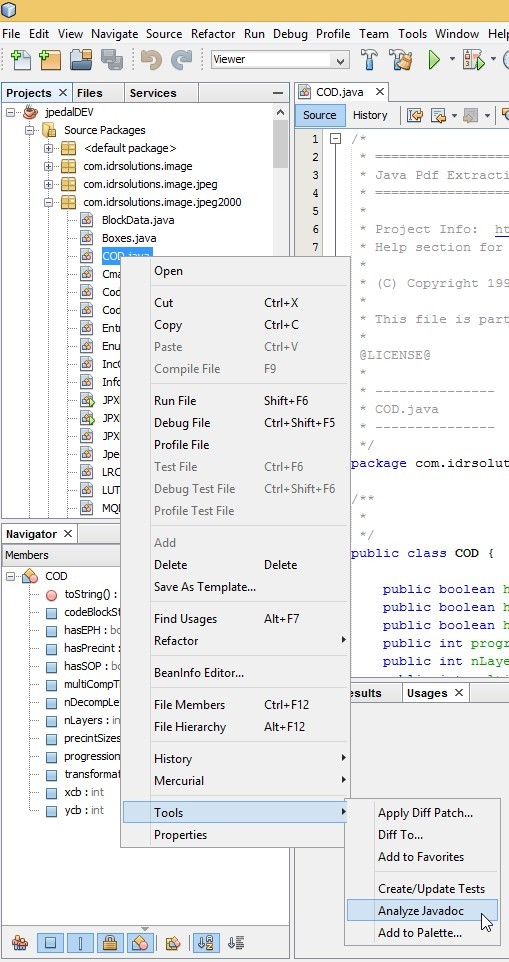Screen dimensions: 509x962
Task: Choose Find Usages from context menu
Action: [185, 618]
